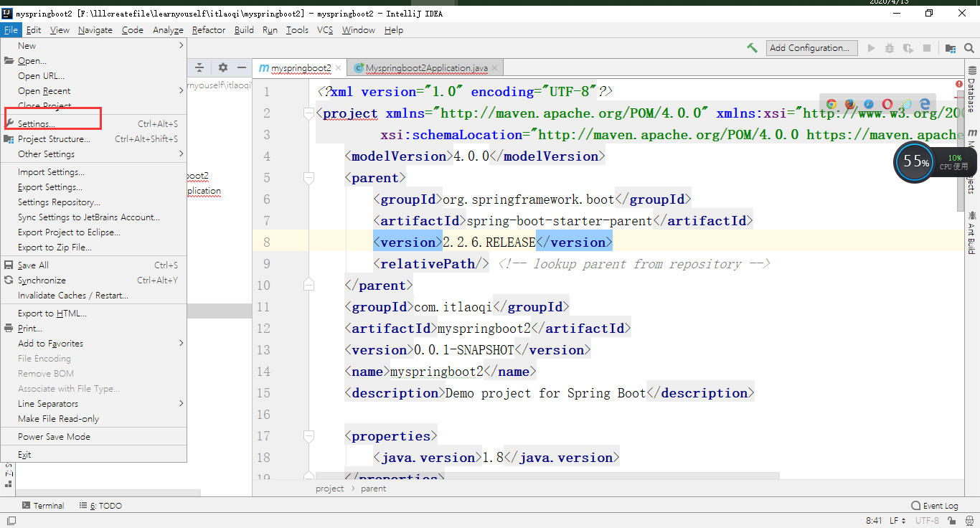Run the myspringboot2 application with Run icon
Screen dimensions: 980x528
click(870, 47)
